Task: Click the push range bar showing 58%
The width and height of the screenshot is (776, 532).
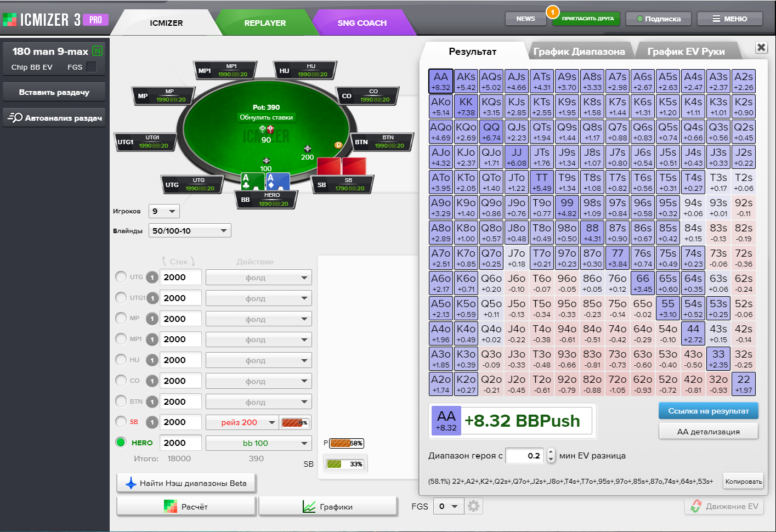Action: point(347,443)
